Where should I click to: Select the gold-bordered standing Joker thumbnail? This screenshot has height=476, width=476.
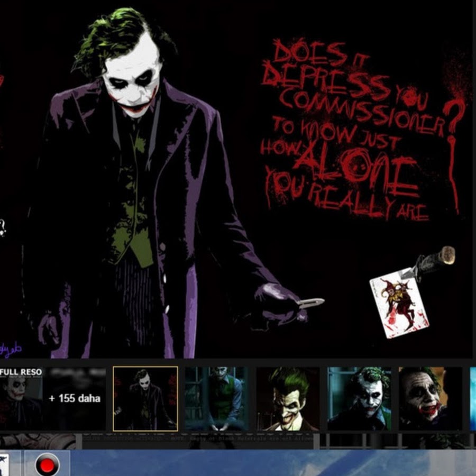tap(145, 399)
